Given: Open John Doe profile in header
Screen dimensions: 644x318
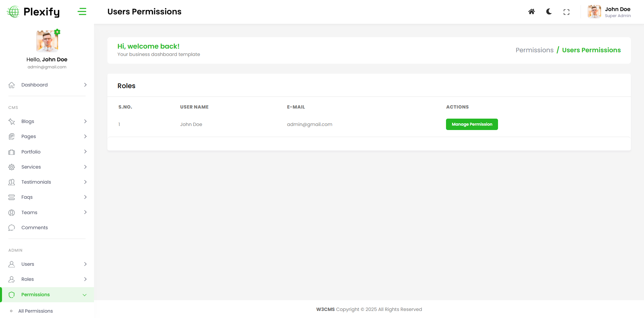Looking at the screenshot, I should pos(609,12).
